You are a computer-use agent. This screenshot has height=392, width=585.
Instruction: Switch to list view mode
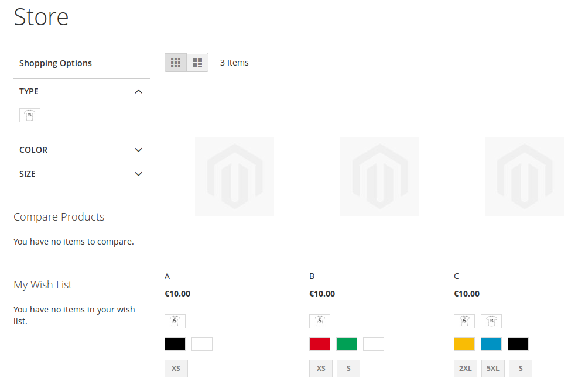pos(197,63)
